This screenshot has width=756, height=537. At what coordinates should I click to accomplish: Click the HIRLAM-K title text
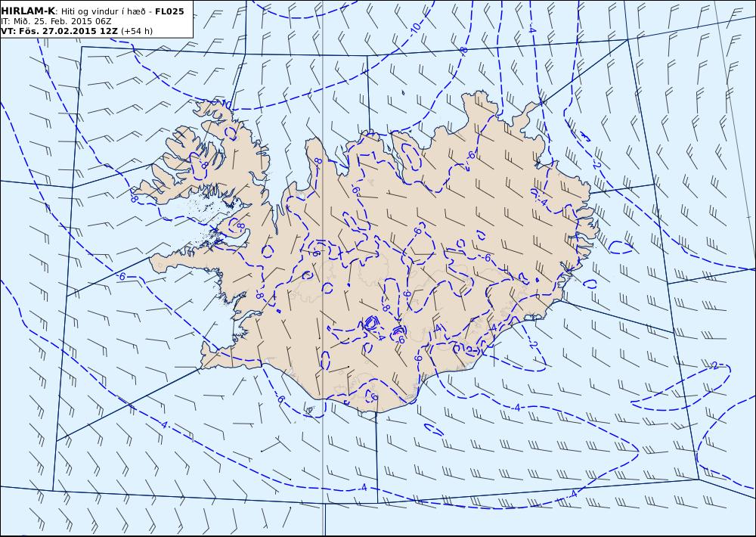click(x=28, y=11)
